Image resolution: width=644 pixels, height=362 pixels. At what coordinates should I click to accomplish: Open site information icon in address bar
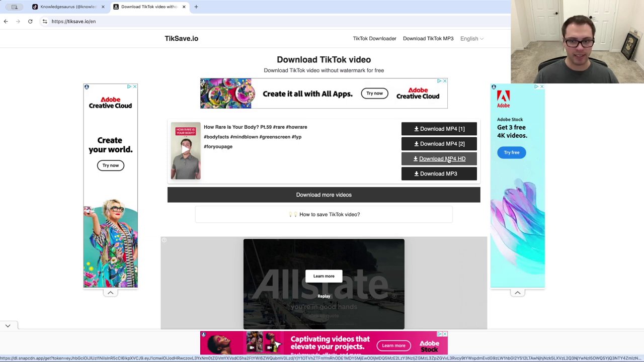tap(45, 22)
